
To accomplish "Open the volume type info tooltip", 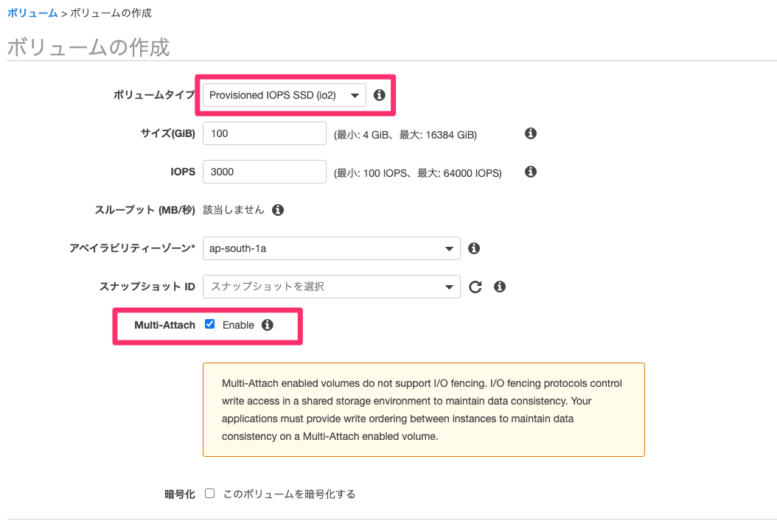I will [x=380, y=95].
